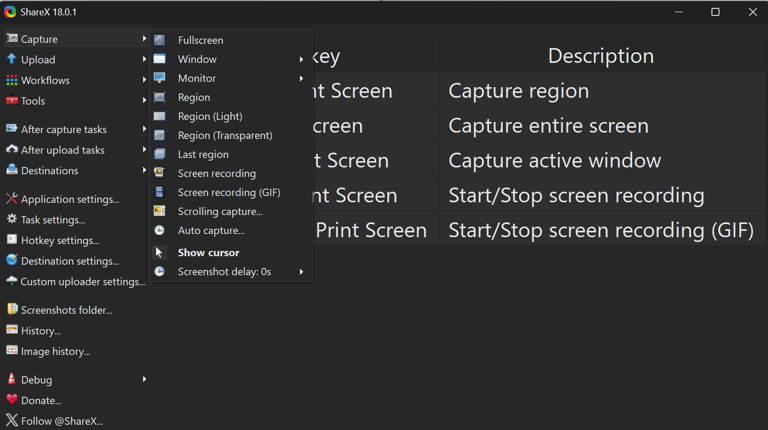Click the Capture menu icon in sidebar
768x430 pixels.
(x=12, y=38)
